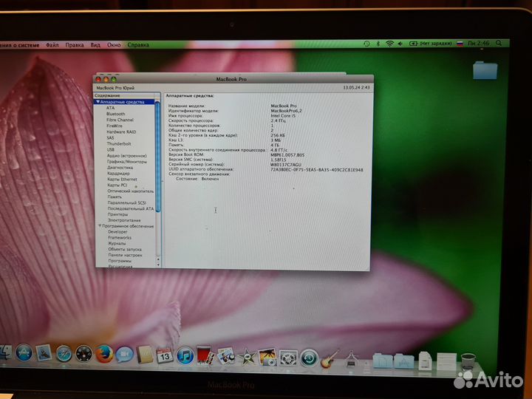Viewport: 532px width, 399px height.
Task: Open the Applications folder stack in Dock
Action: pos(403,361)
